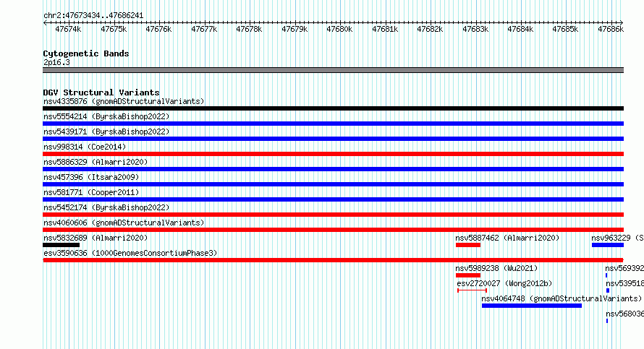Open the nsv581771 Cooper2011 variant label
This screenshot has width=644, height=349.
click(91, 192)
